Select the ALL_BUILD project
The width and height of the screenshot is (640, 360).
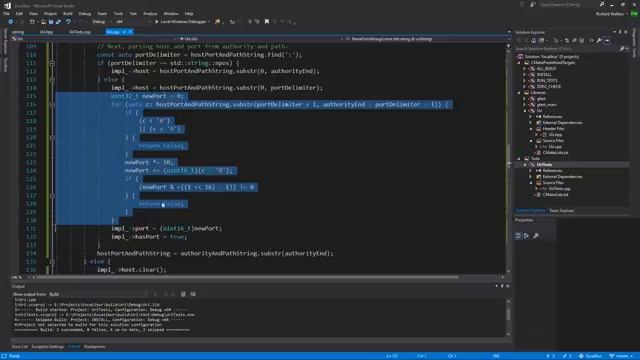[x=546, y=69]
